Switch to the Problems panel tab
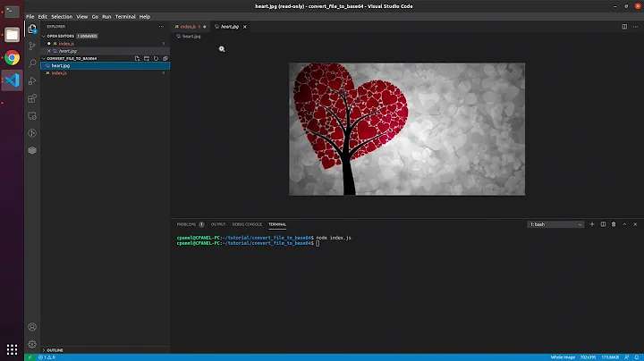Image resolution: width=644 pixels, height=361 pixels. click(187, 224)
